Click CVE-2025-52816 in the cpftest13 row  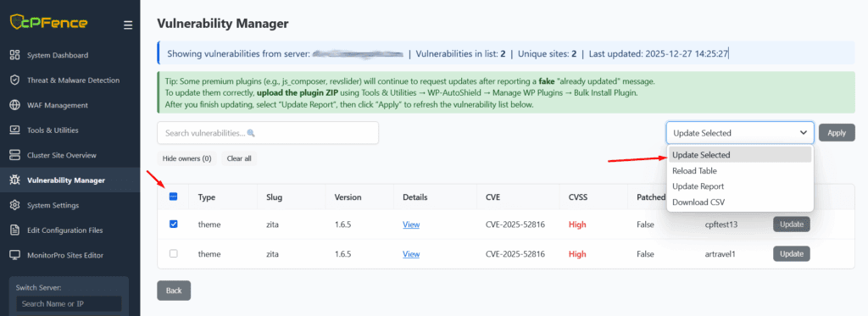(515, 225)
